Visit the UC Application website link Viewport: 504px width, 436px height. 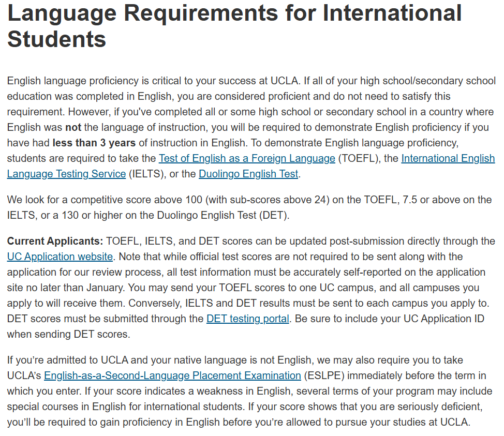60,257
